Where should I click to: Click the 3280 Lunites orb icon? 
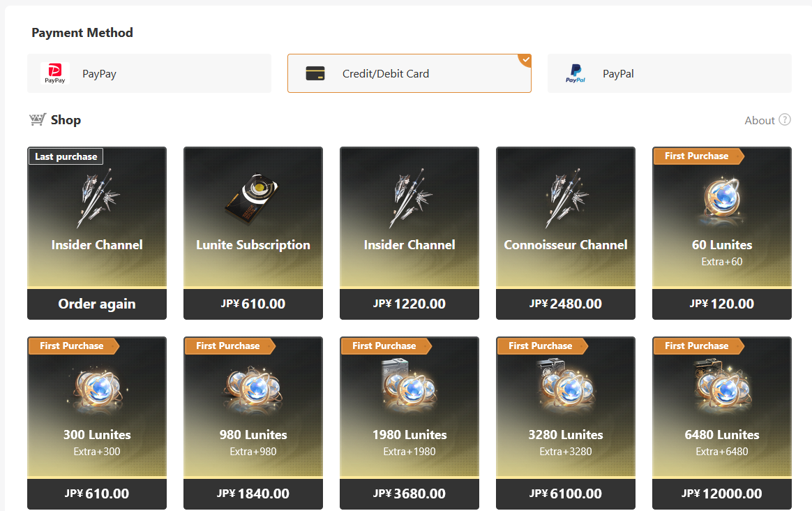pyautogui.click(x=566, y=387)
